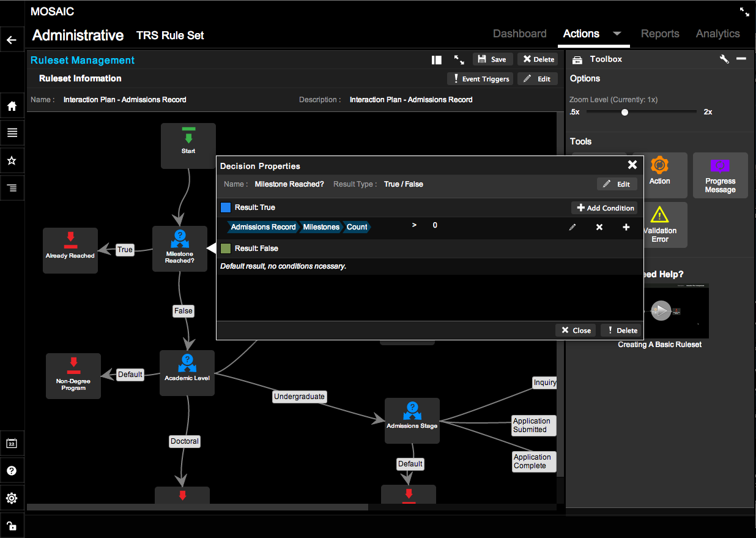Open the Analytics tab
756x538 pixels.
click(717, 34)
